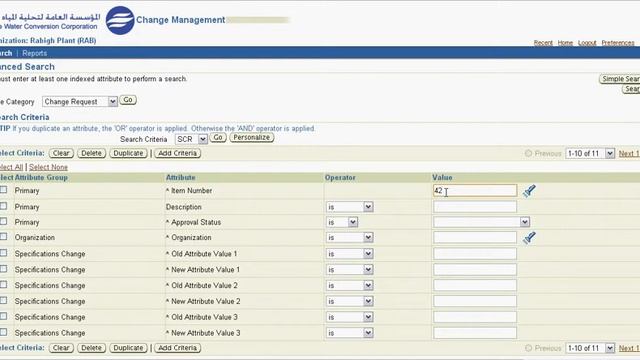Click the bottom Delete button
This screenshot has width=640, height=360.
click(x=91, y=348)
